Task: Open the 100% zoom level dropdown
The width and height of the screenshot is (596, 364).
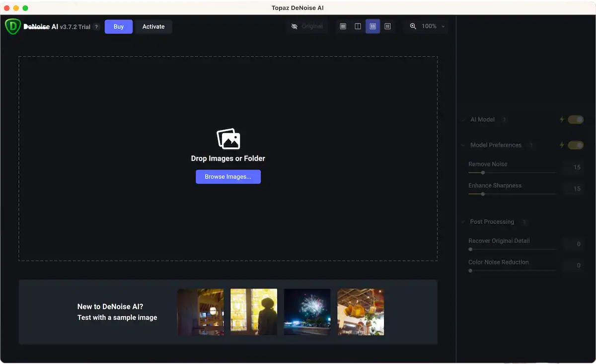Action: tap(433, 26)
